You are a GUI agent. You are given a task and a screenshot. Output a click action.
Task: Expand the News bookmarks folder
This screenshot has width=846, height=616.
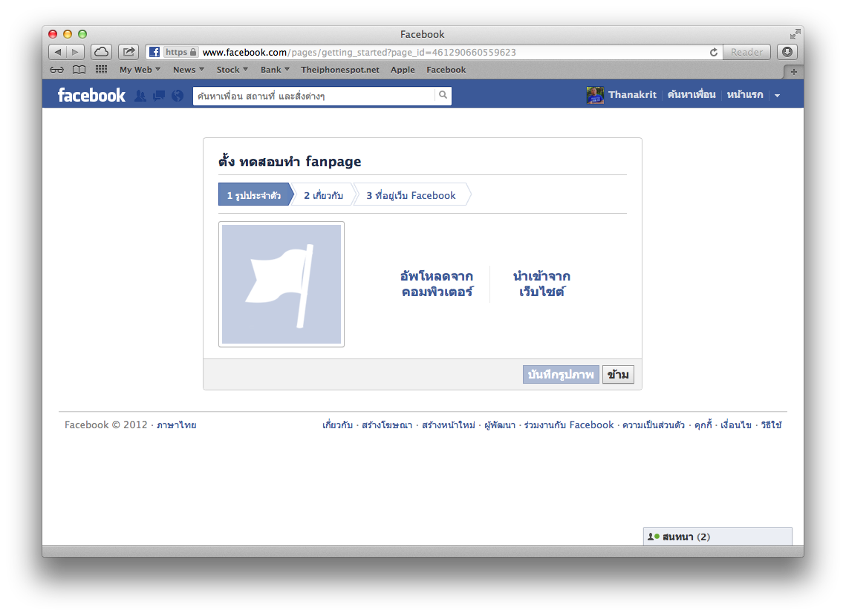tap(189, 70)
